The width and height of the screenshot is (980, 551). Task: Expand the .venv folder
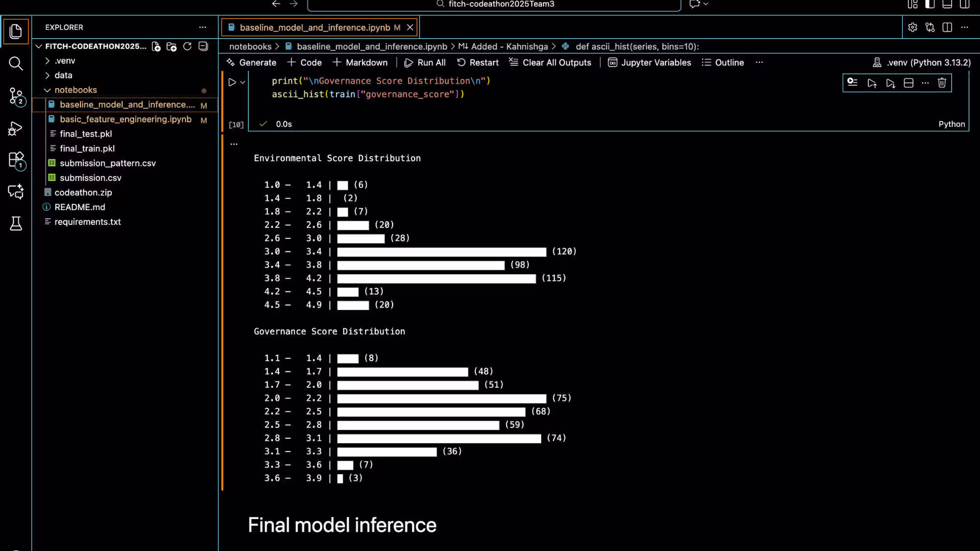(48, 61)
